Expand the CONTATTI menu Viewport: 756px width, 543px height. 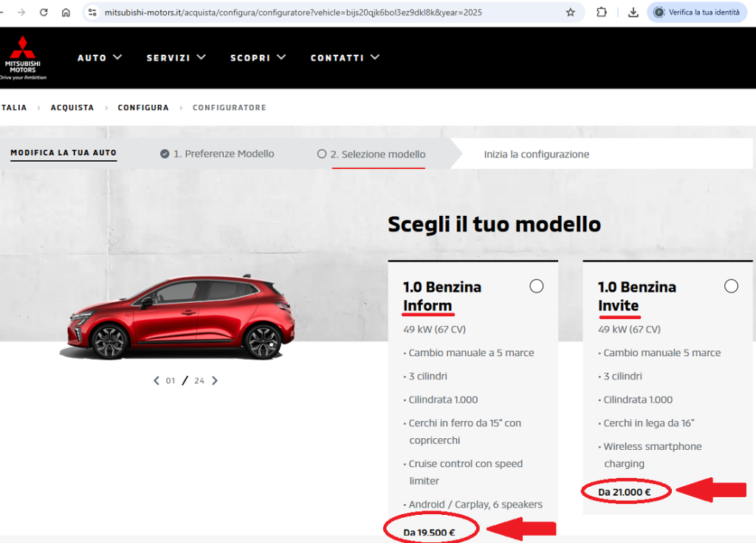point(345,58)
